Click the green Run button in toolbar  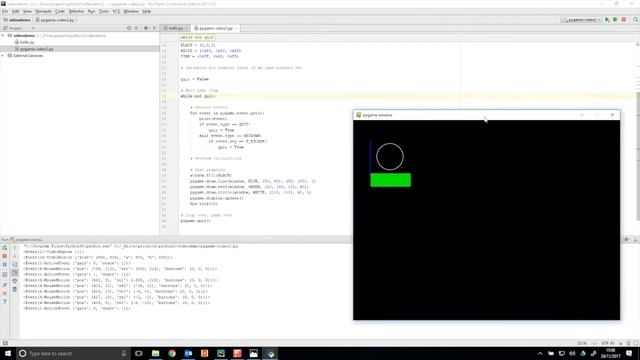(x=607, y=20)
